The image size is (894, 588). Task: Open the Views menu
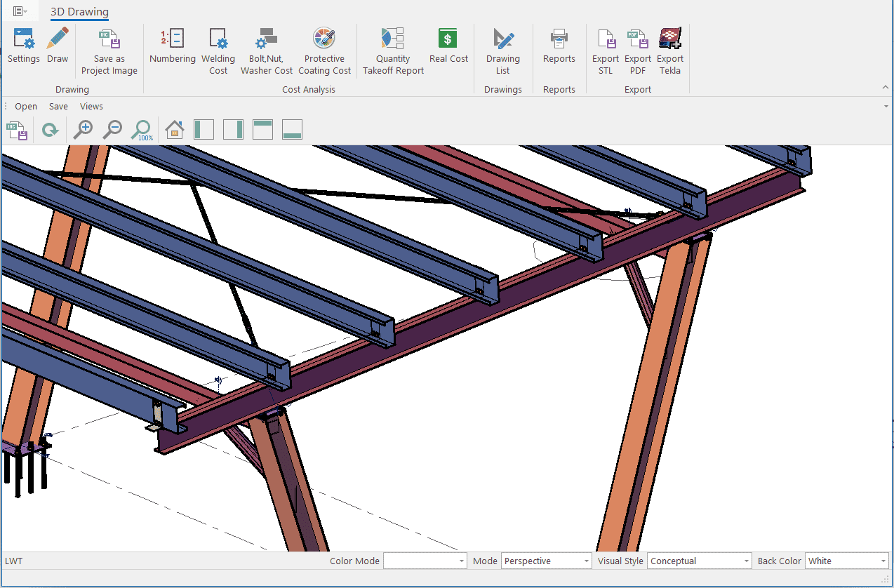91,107
